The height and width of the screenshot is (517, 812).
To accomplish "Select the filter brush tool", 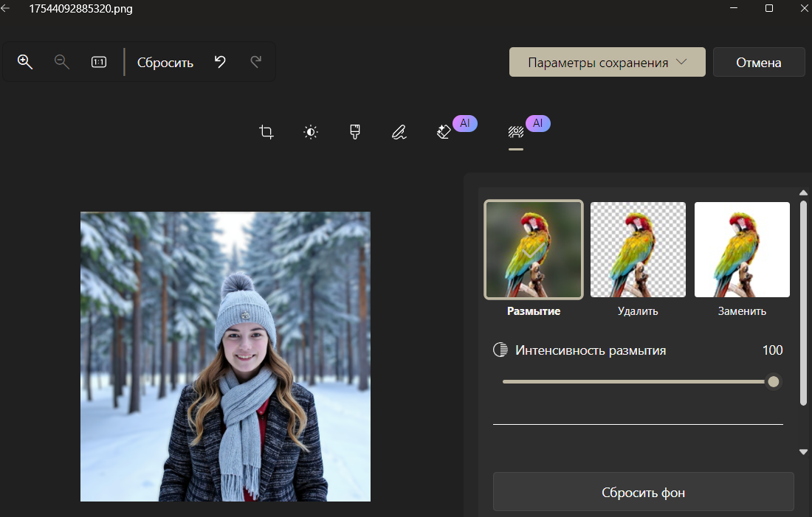I will (355, 132).
